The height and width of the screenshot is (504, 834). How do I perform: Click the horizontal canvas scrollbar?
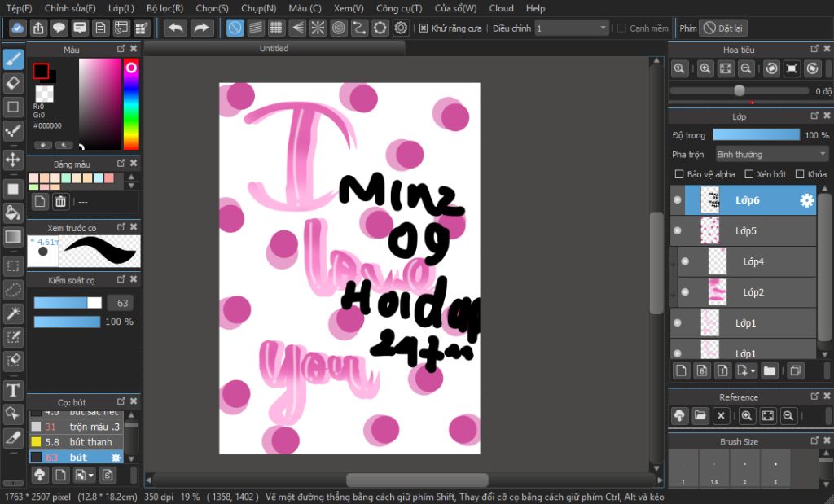point(417,480)
